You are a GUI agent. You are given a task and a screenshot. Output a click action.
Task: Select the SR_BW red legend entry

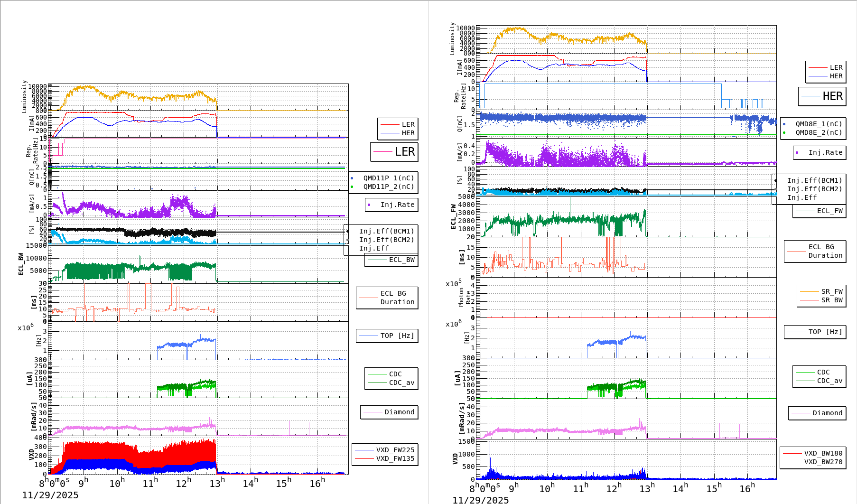[832, 300]
